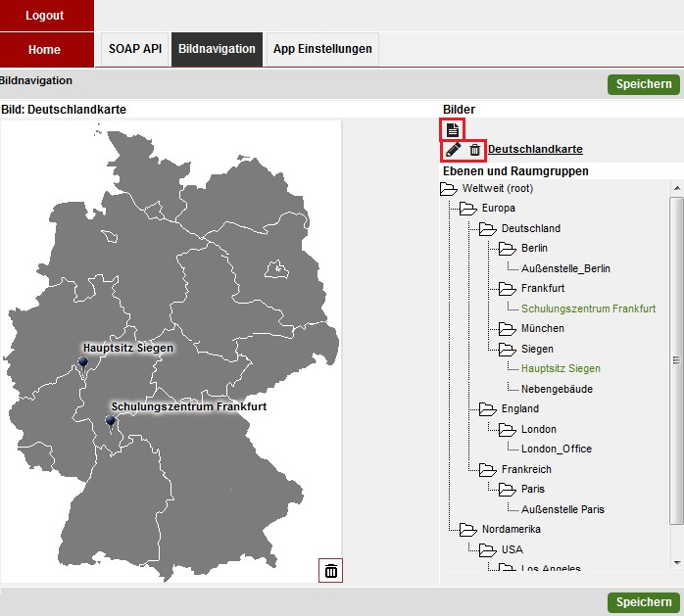Click the Europa text label

[x=498, y=208]
